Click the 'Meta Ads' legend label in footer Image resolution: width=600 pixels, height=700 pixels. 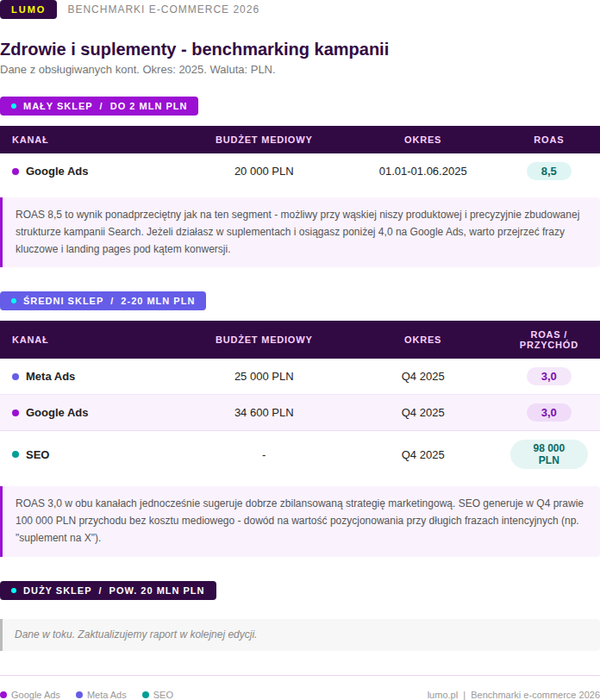point(107,695)
